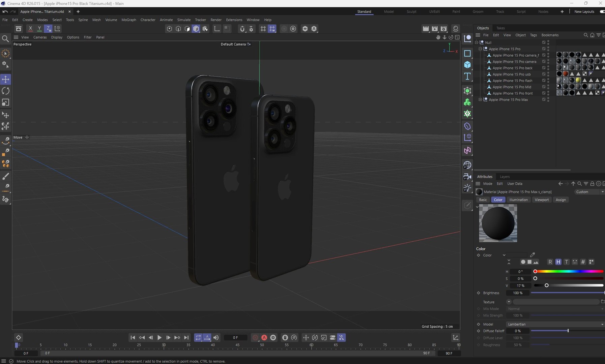Toggle the Y axis lock
The width and height of the screenshot is (605, 364).
tap(39, 29)
